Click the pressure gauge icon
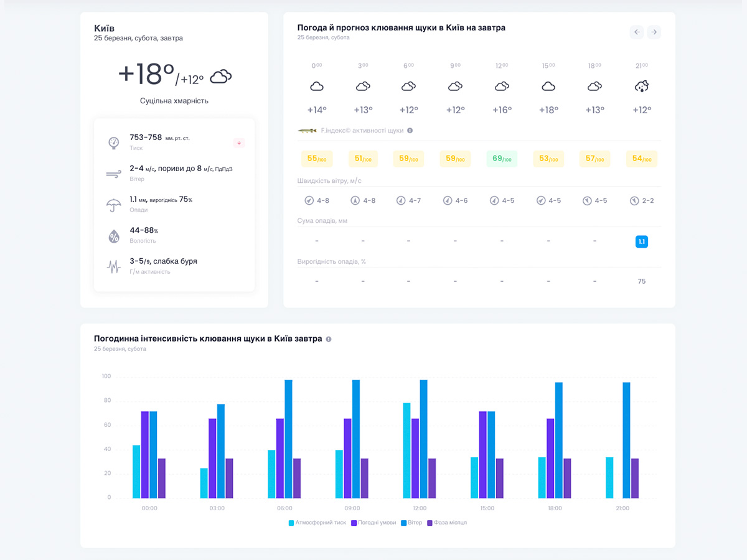 click(113, 142)
